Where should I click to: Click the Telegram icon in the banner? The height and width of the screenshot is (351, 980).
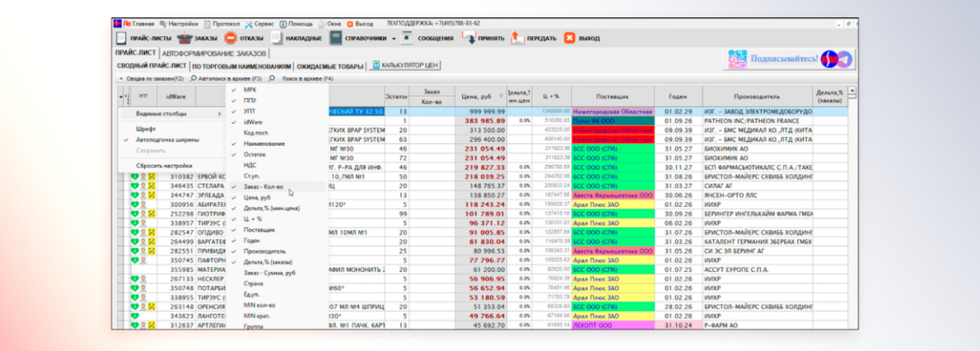pyautogui.click(x=843, y=58)
